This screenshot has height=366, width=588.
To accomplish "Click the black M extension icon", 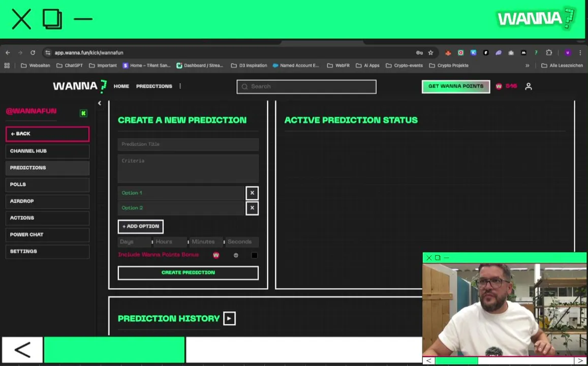I will click(523, 53).
